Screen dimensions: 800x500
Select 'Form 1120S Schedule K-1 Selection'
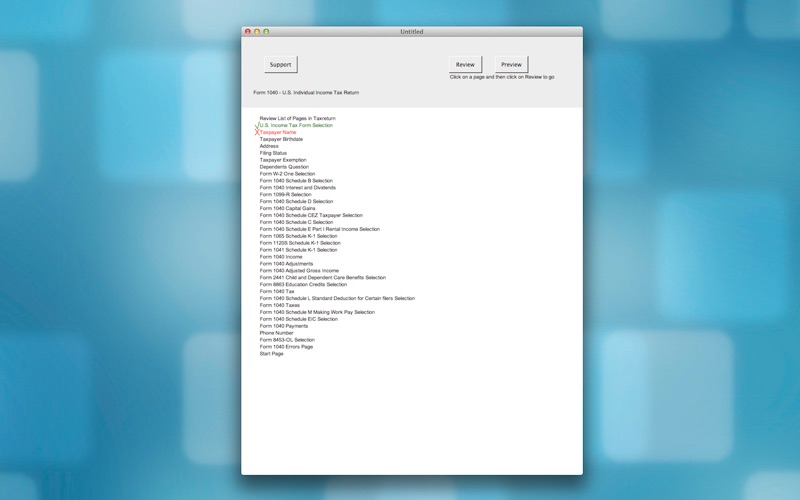(x=300, y=243)
